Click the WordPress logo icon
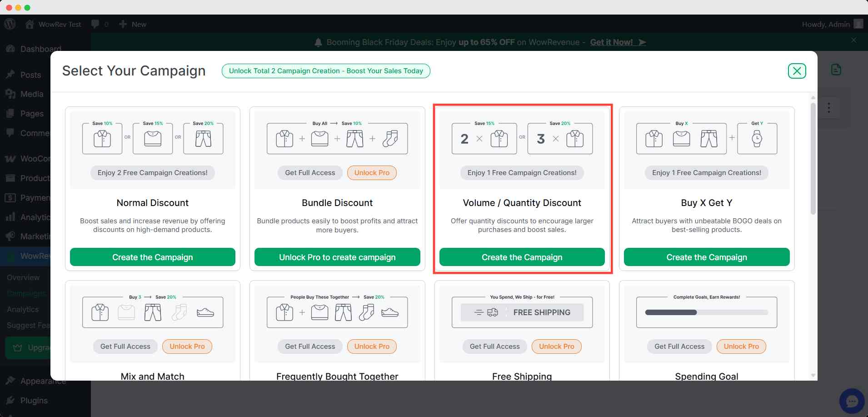This screenshot has width=868, height=417. pyautogui.click(x=10, y=24)
